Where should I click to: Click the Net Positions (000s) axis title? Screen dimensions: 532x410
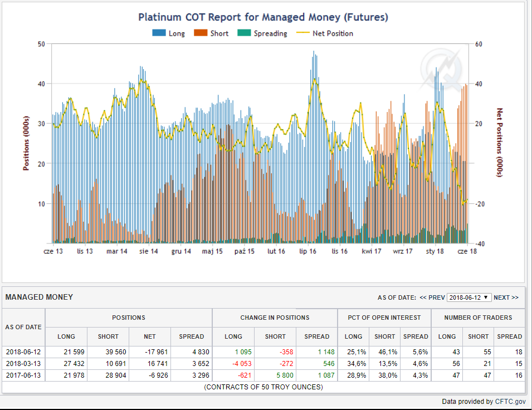coord(500,143)
